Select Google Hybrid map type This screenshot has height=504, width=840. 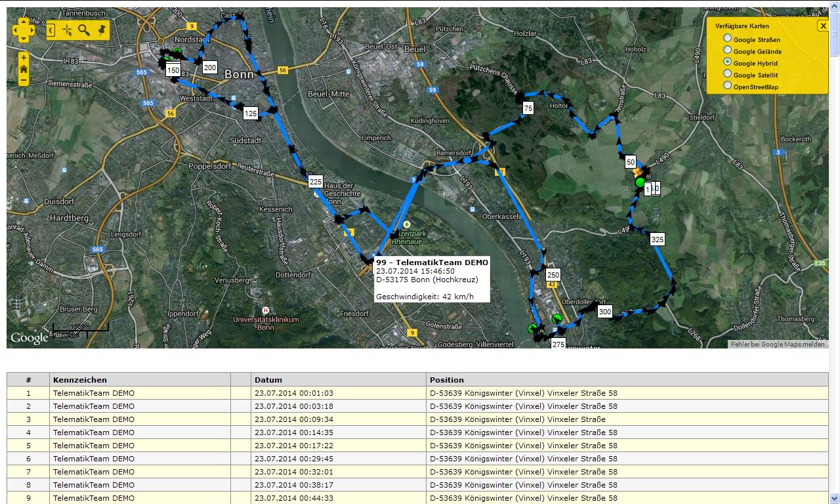(727, 62)
